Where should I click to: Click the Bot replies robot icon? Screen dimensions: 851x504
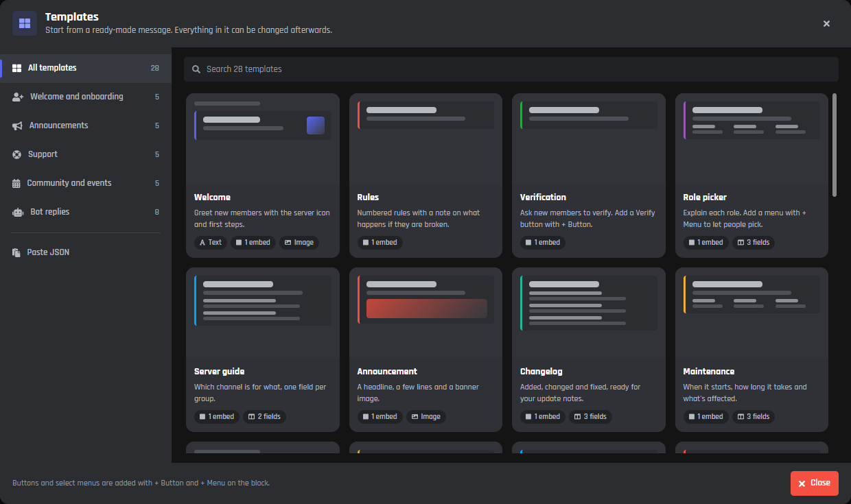pyautogui.click(x=18, y=212)
